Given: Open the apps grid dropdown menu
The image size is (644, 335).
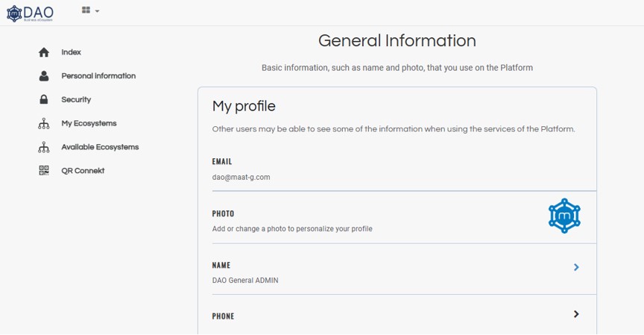Looking at the screenshot, I should 90,10.
